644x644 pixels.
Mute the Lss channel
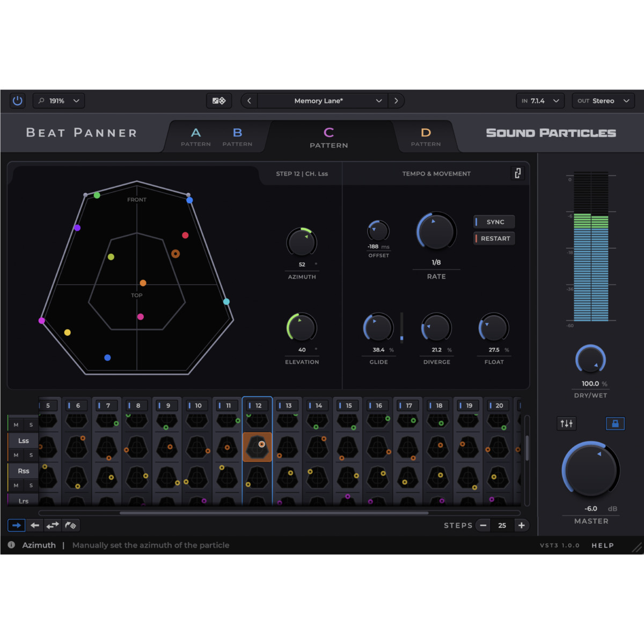click(16, 455)
